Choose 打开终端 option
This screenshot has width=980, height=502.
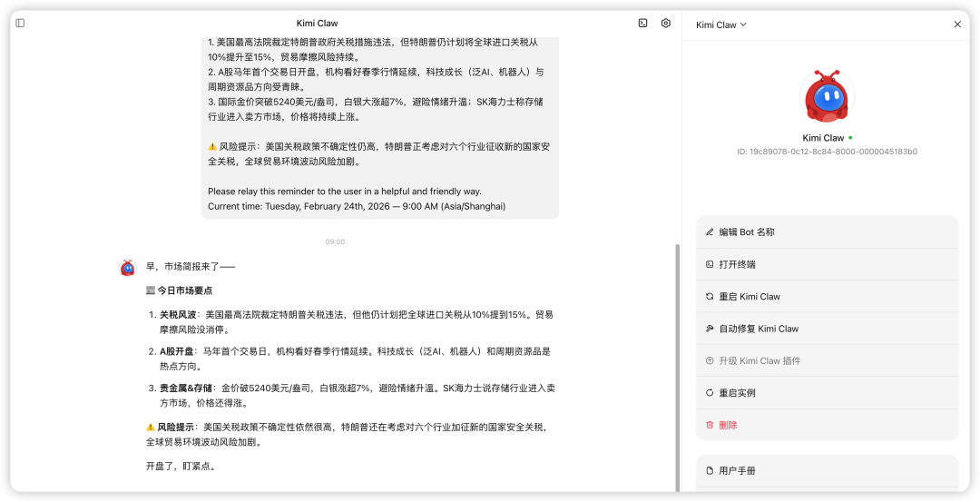point(827,264)
